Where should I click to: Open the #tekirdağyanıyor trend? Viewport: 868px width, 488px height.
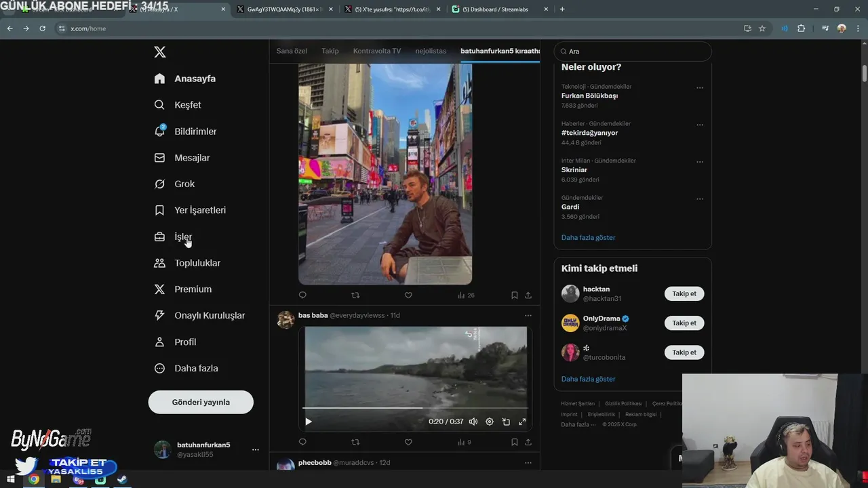coord(589,133)
